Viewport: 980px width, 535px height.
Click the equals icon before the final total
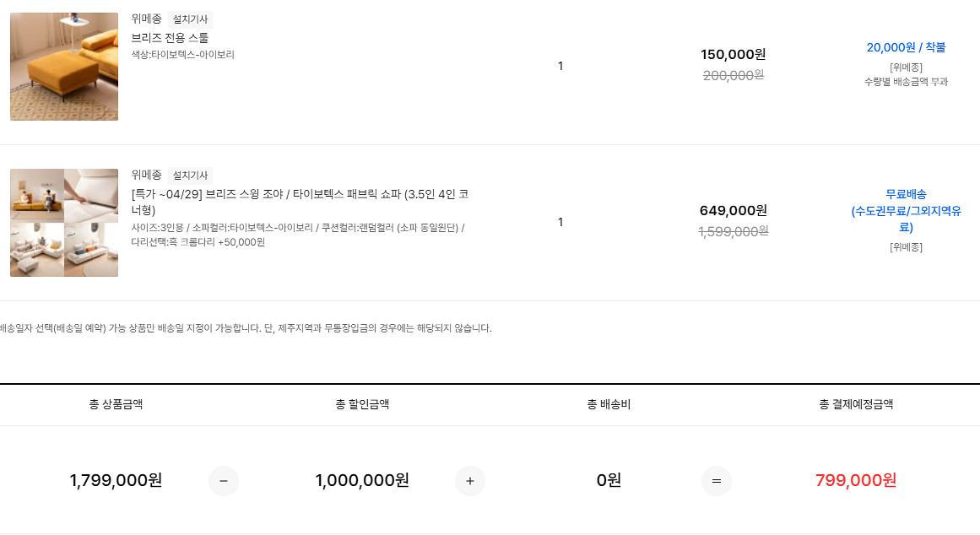[717, 480]
